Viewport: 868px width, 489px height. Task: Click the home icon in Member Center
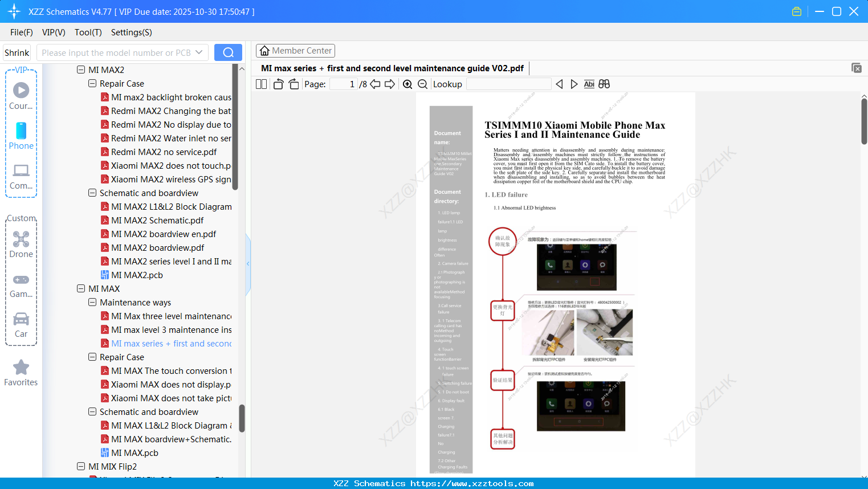[264, 51]
